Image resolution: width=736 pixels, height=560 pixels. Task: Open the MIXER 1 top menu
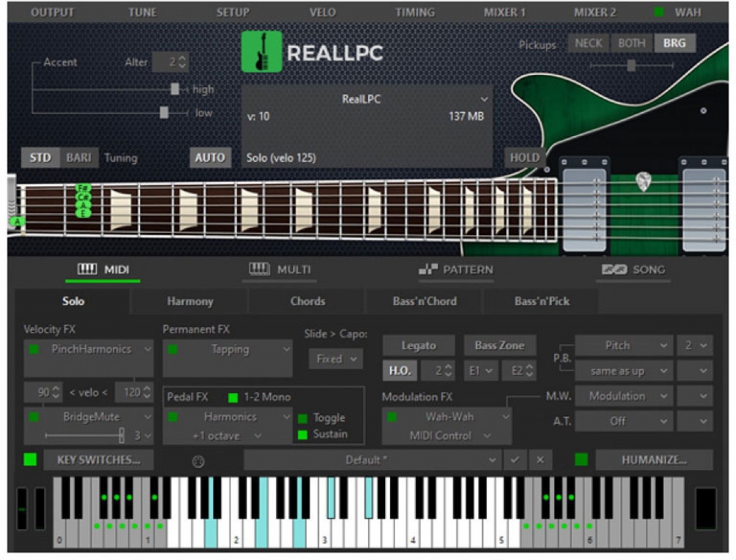click(505, 12)
